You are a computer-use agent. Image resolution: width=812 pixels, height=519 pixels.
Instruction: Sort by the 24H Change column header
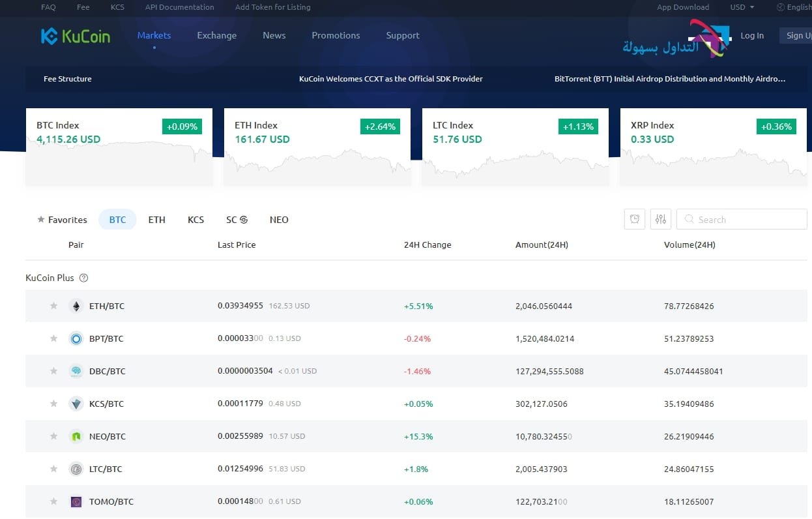[428, 245]
